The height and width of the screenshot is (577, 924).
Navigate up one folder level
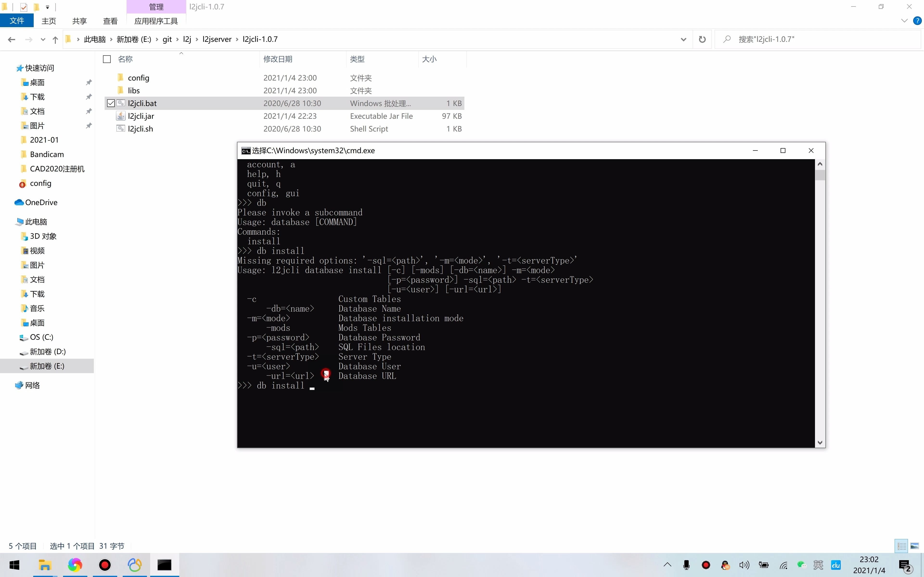pyautogui.click(x=55, y=39)
